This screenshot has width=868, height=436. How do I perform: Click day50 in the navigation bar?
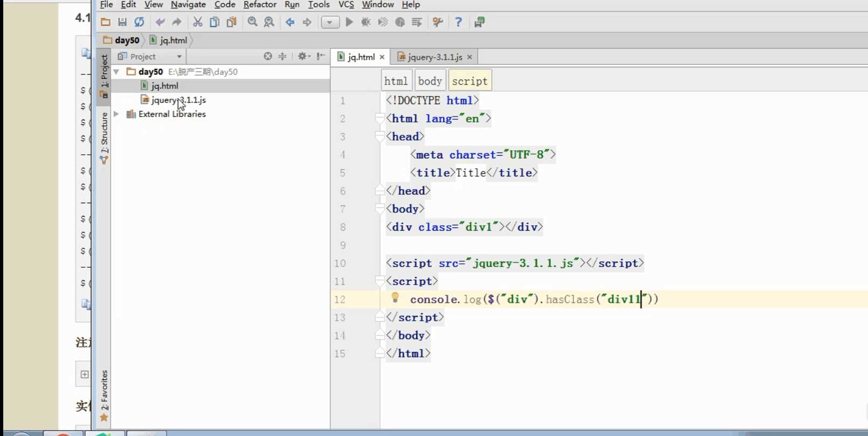122,40
